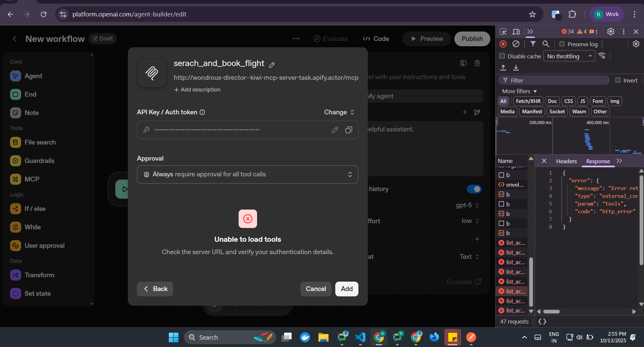Filter requests by CSS

pos(568,101)
